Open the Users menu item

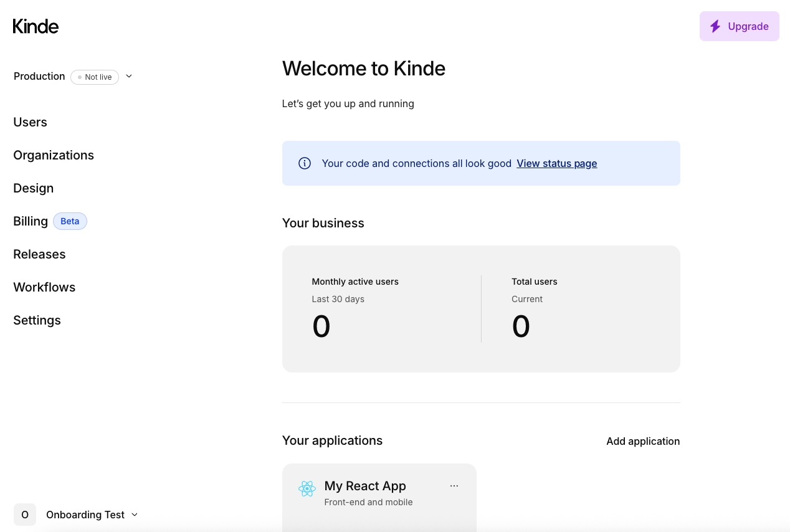pyautogui.click(x=30, y=122)
